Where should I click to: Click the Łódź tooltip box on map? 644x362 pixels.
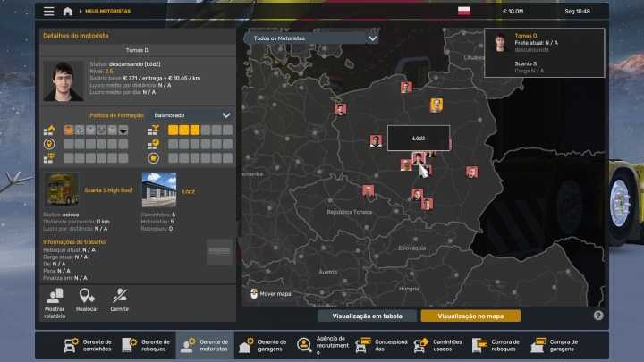pos(419,138)
